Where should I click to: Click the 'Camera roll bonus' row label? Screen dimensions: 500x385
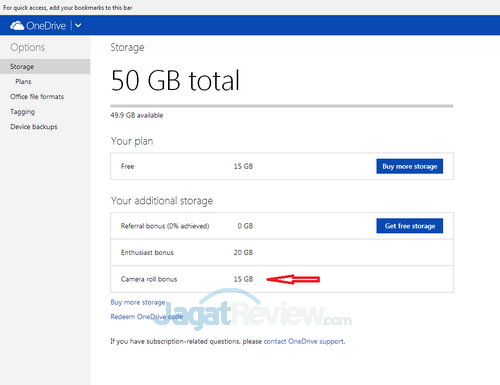click(x=149, y=279)
